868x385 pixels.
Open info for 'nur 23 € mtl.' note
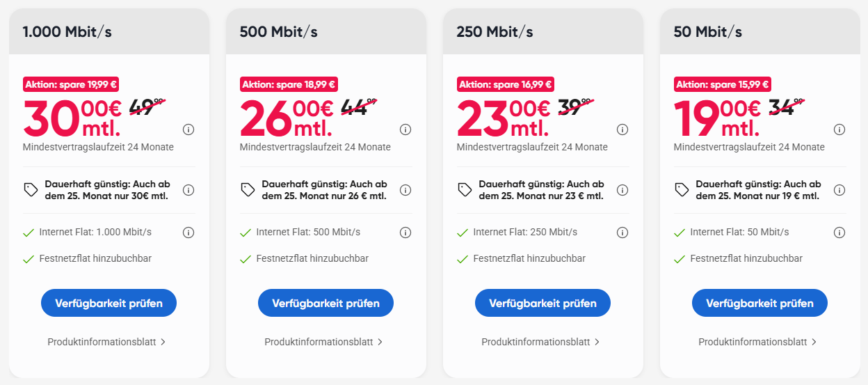[x=622, y=190]
